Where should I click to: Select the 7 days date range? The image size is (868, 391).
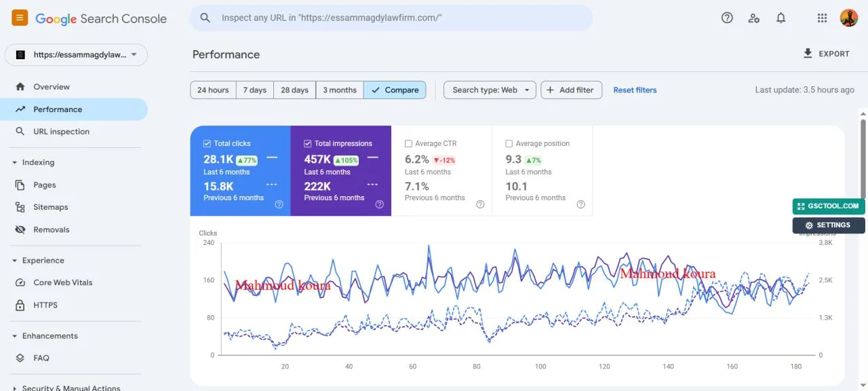pos(255,90)
